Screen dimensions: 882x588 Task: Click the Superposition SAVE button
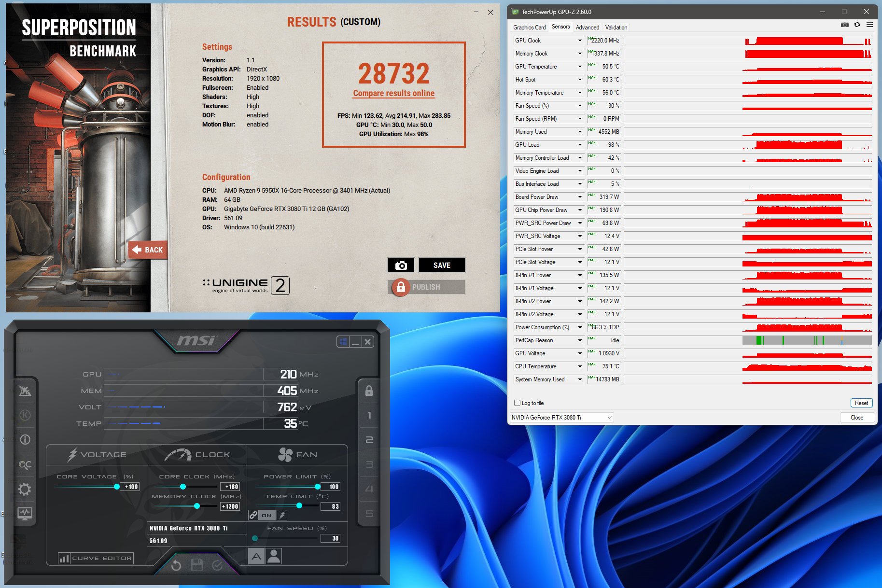coord(442,266)
